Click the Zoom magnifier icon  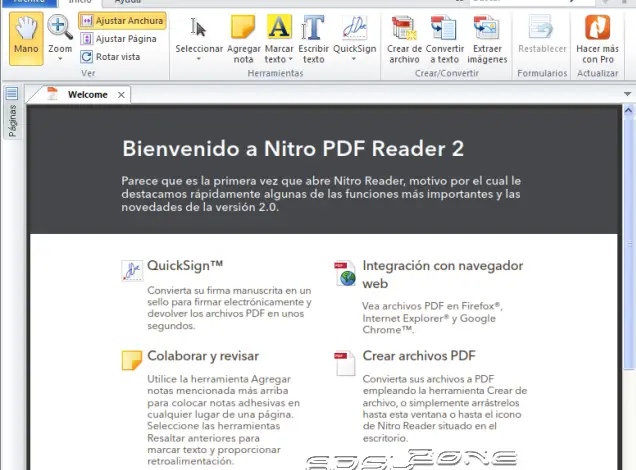[60, 28]
